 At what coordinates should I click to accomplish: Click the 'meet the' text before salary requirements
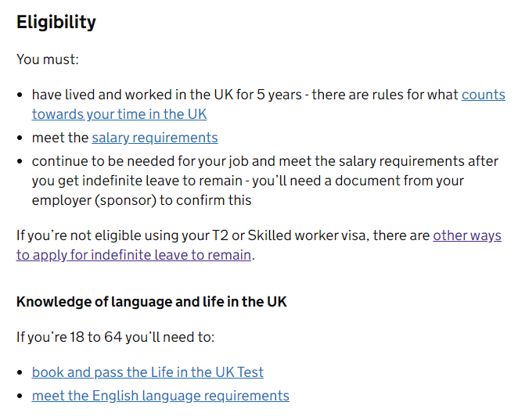pyautogui.click(x=60, y=138)
